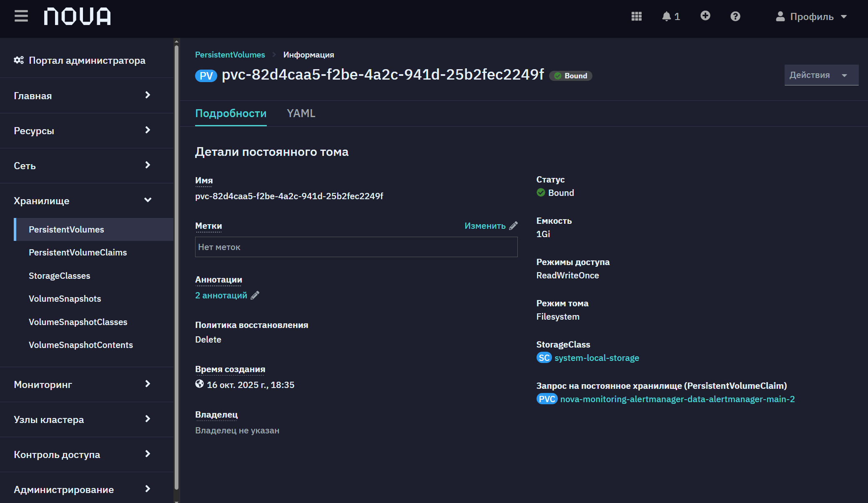Open PersistentVolumes in sidebar
The height and width of the screenshot is (503, 868).
pyautogui.click(x=94, y=229)
